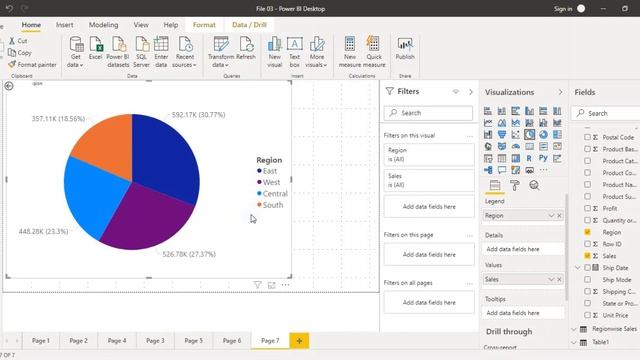Open Excel data source from ribbon
The image size is (640, 360).
pyautogui.click(x=96, y=48)
